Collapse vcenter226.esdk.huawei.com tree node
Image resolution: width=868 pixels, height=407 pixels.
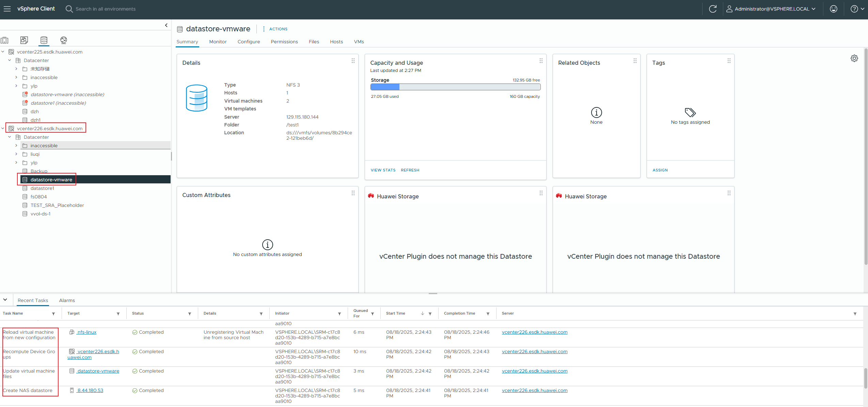tap(3, 129)
